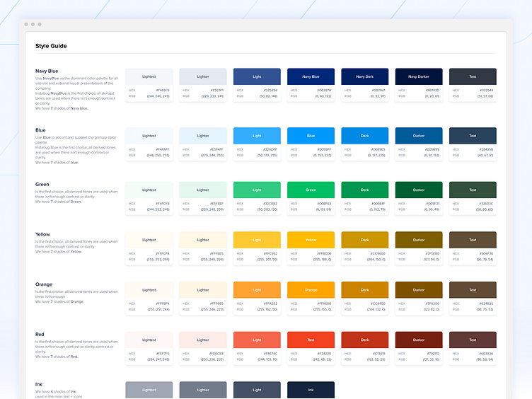The height and width of the screenshot is (399, 532).
Task: Click the Green section heading on the left
Action: pyautogui.click(x=43, y=184)
